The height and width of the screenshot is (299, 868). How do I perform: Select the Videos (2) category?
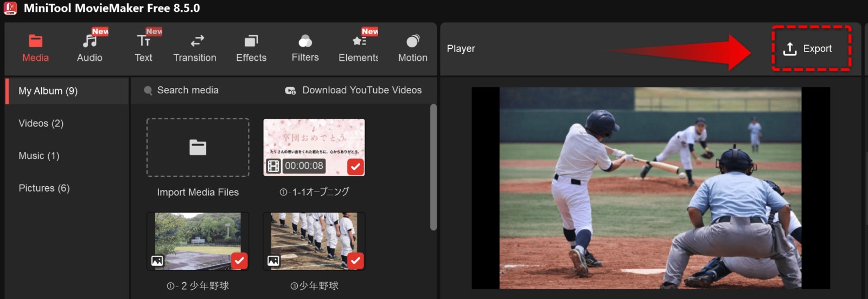[41, 124]
